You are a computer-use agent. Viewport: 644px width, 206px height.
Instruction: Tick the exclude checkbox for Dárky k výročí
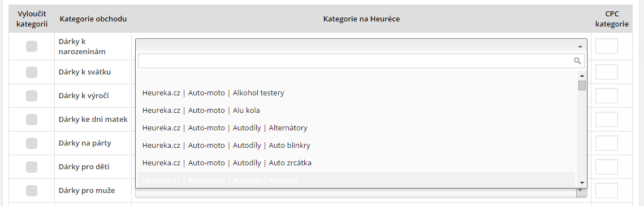(32, 96)
